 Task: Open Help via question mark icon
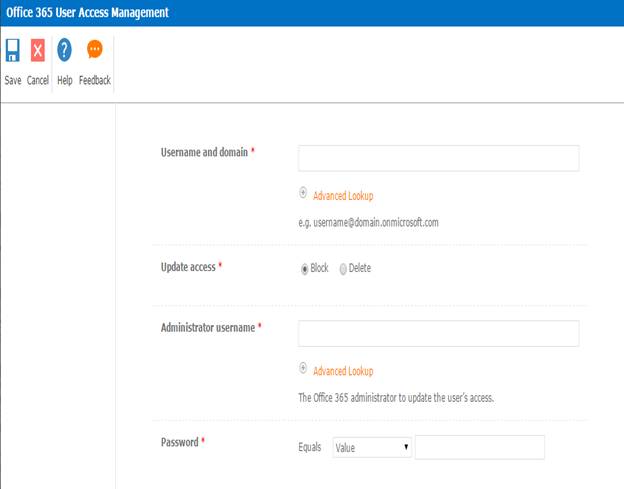[64, 51]
